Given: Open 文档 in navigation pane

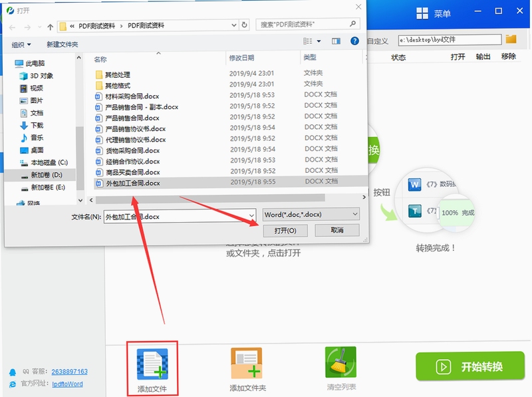Looking at the screenshot, I should coord(31,113).
